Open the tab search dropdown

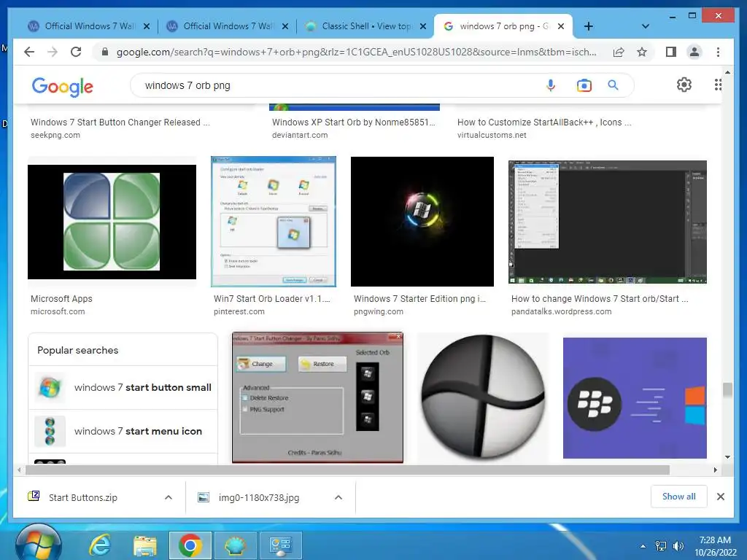click(645, 26)
